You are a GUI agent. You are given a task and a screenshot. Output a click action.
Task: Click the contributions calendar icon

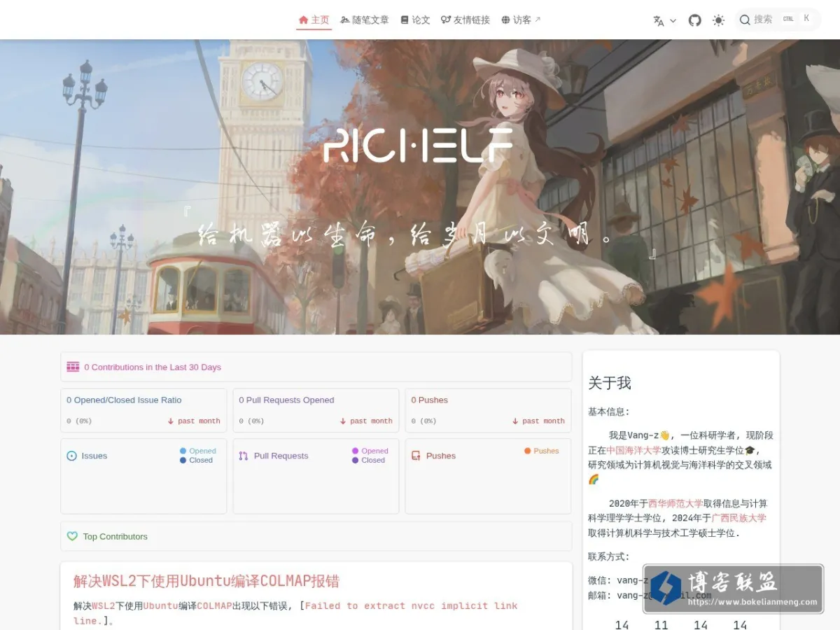(73, 367)
